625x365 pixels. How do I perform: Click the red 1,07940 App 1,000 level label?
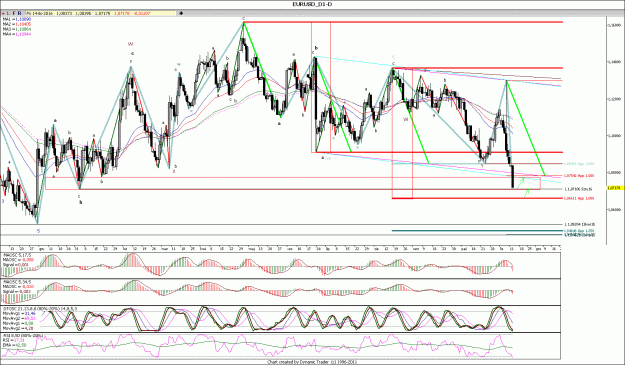pyautogui.click(x=579, y=176)
